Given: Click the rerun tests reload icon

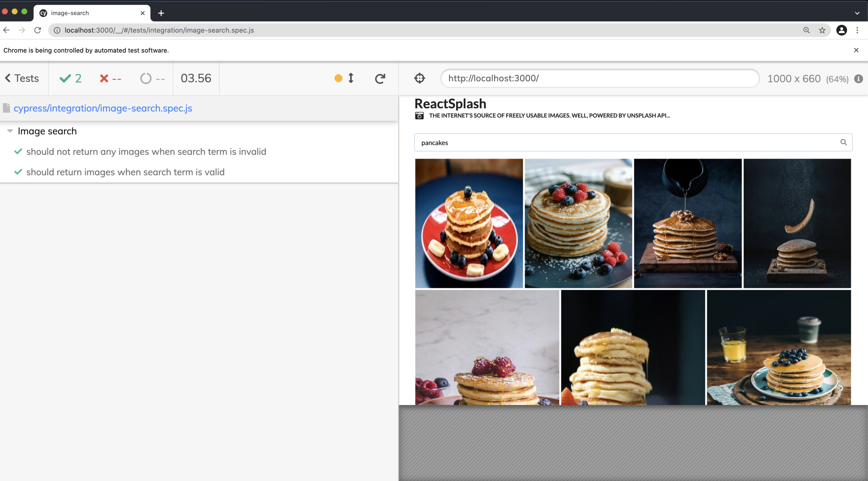Looking at the screenshot, I should tap(380, 78).
